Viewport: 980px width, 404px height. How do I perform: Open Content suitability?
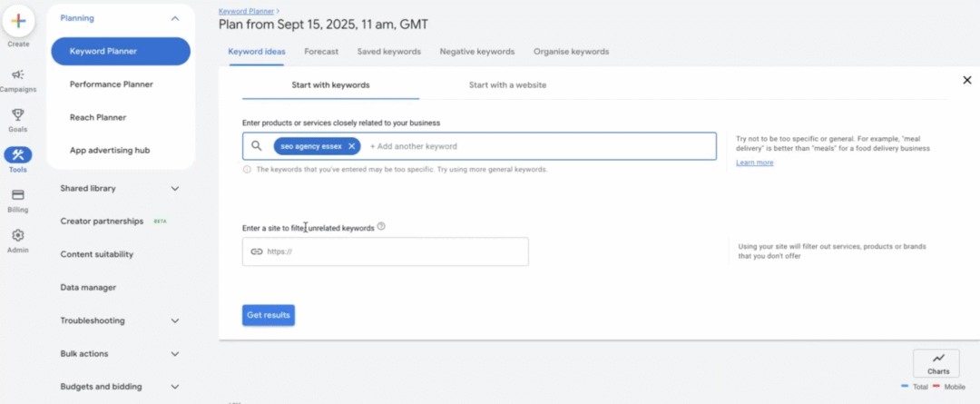click(97, 254)
